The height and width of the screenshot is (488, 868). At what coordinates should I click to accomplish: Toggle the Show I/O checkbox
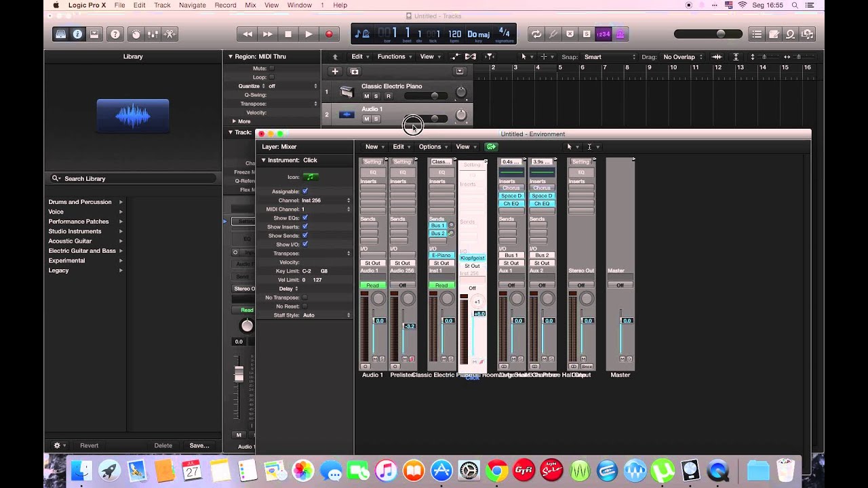[304, 244]
